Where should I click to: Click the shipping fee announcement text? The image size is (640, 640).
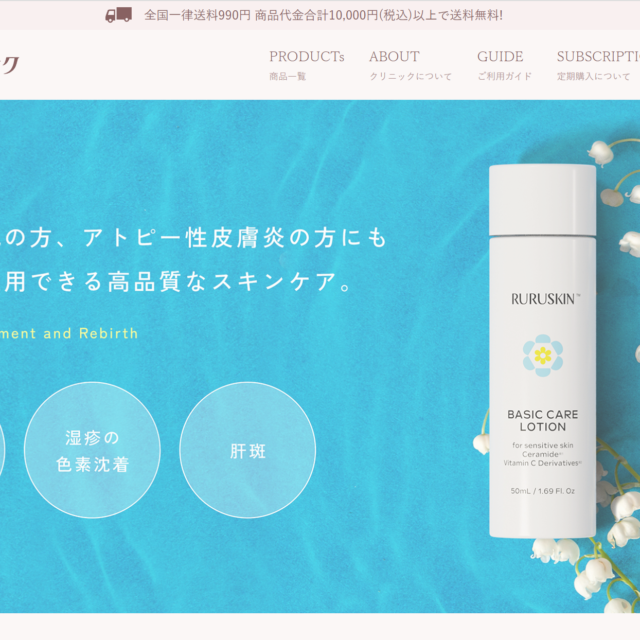click(x=323, y=16)
